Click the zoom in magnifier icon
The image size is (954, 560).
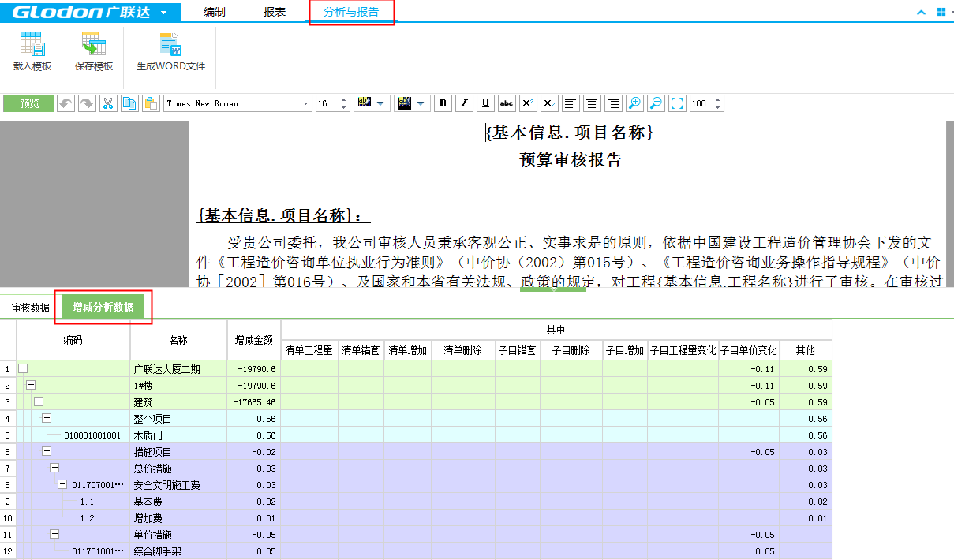click(634, 103)
